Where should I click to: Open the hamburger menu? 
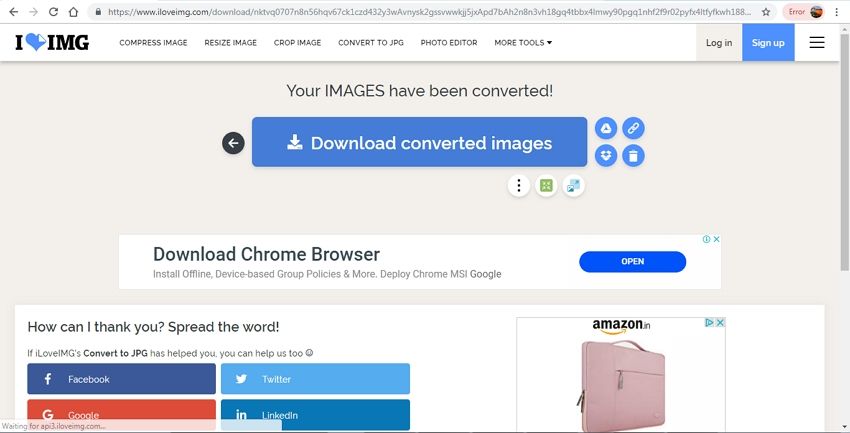(x=817, y=43)
